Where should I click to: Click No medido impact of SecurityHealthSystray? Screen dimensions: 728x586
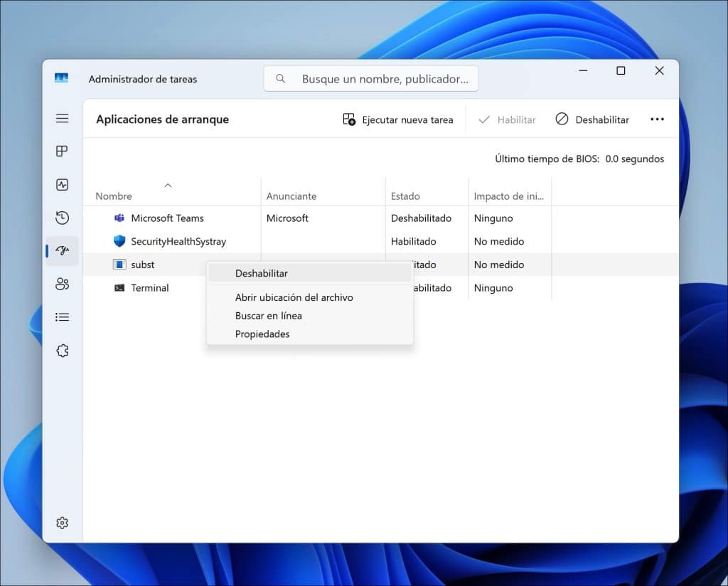click(x=499, y=242)
